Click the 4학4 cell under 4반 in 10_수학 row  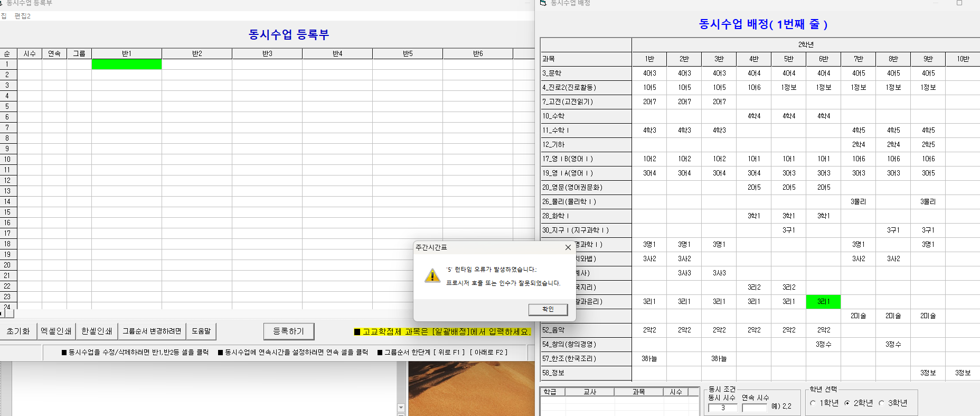[x=754, y=116]
